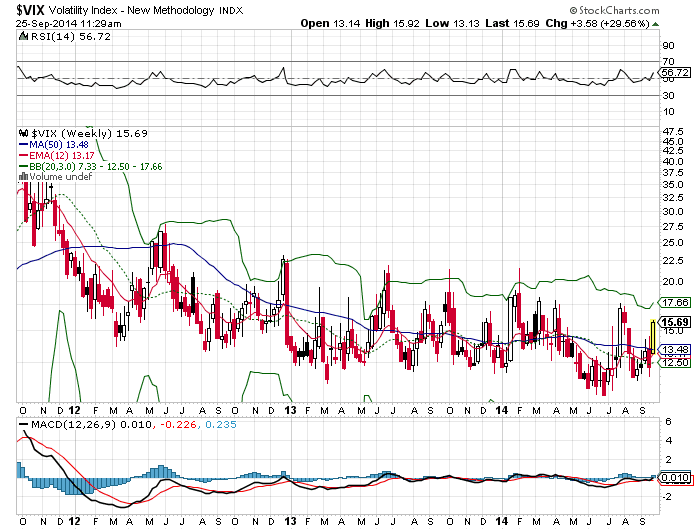Click the $VIX ticker symbol in the title

click(x=30, y=10)
